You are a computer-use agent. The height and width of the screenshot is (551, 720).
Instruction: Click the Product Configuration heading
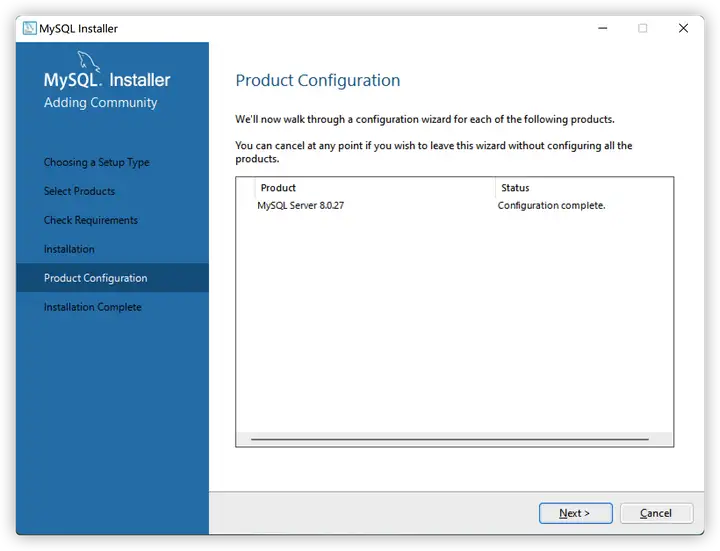[318, 80]
